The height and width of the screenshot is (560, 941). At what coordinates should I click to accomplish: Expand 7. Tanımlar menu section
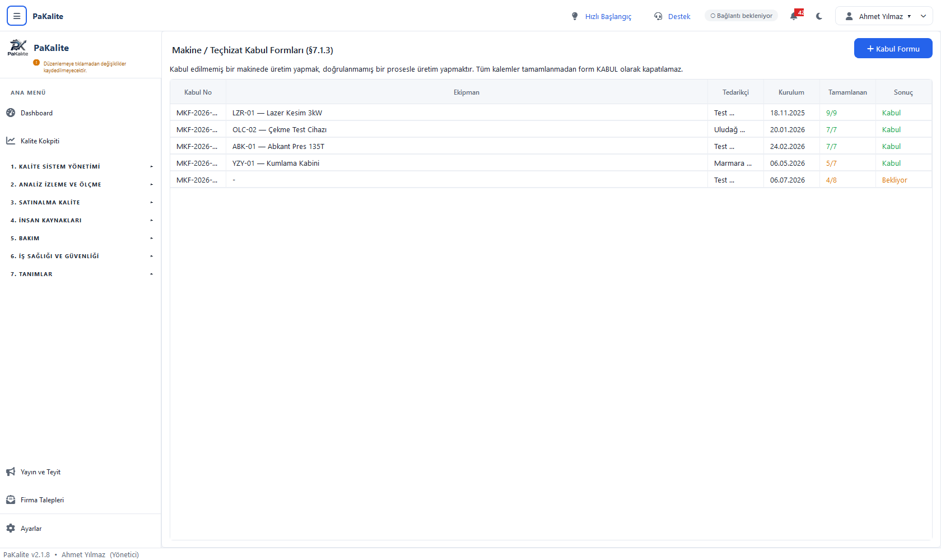81,274
